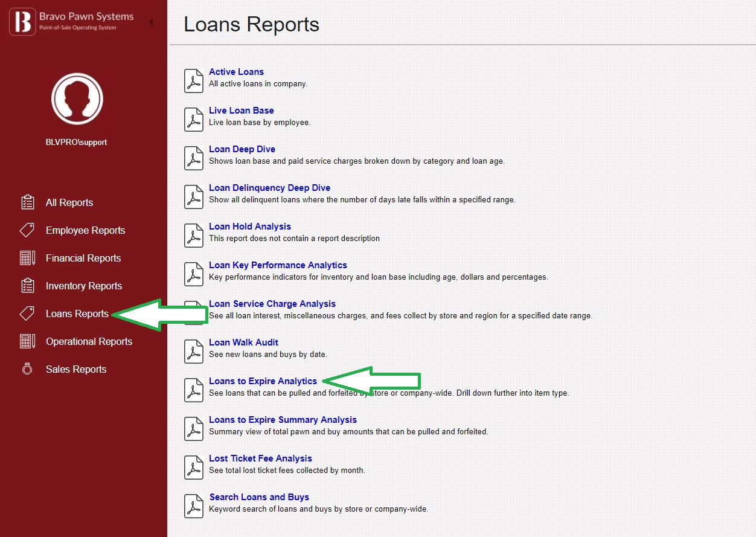Open Sales Reports in sidebar
This screenshot has height=537, width=756.
[76, 369]
